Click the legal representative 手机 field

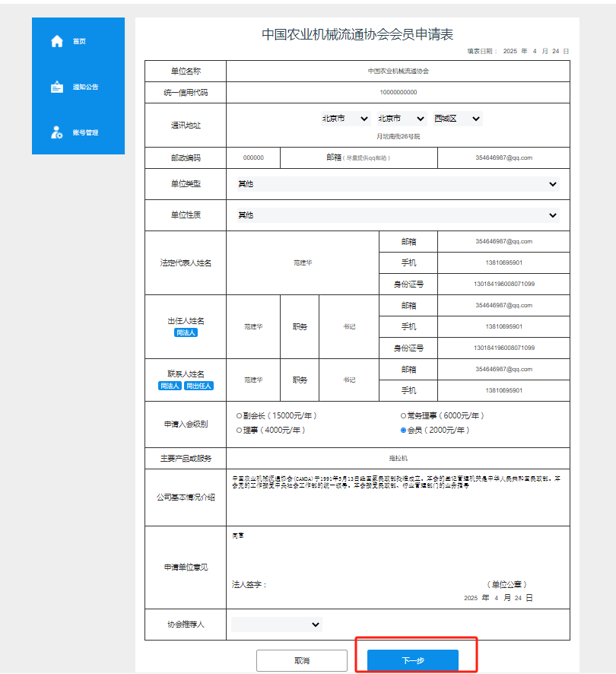(x=503, y=262)
